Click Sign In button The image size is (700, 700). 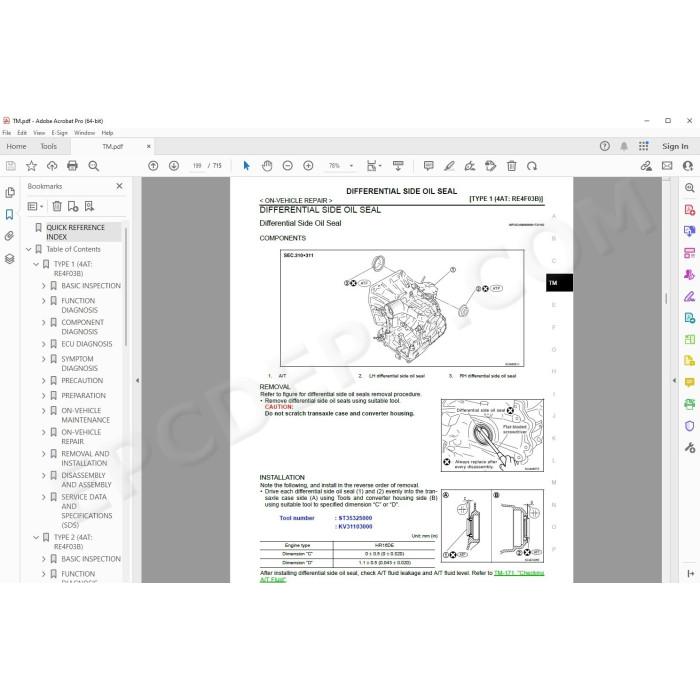point(675,146)
